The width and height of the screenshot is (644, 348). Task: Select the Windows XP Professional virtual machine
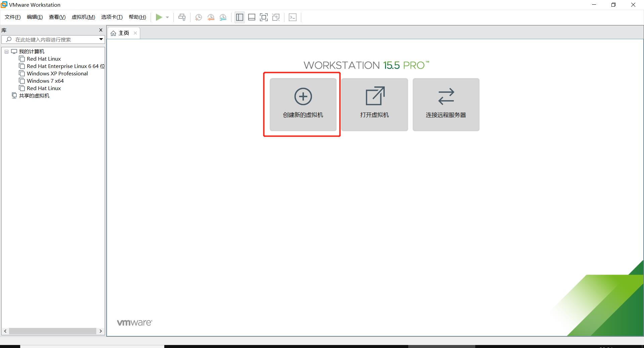57,73
